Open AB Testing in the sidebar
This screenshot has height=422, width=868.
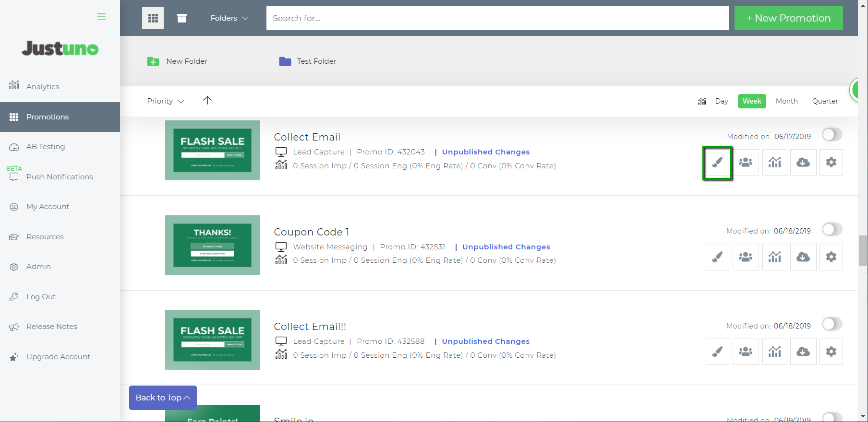46,147
